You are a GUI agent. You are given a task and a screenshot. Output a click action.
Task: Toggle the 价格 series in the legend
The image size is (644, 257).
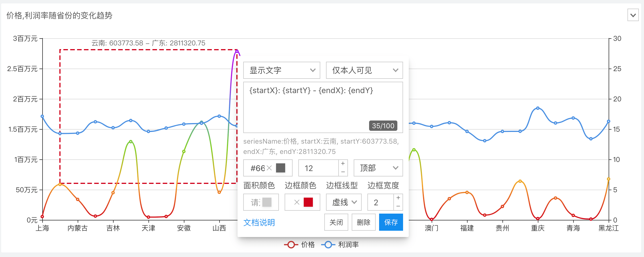pos(300,245)
